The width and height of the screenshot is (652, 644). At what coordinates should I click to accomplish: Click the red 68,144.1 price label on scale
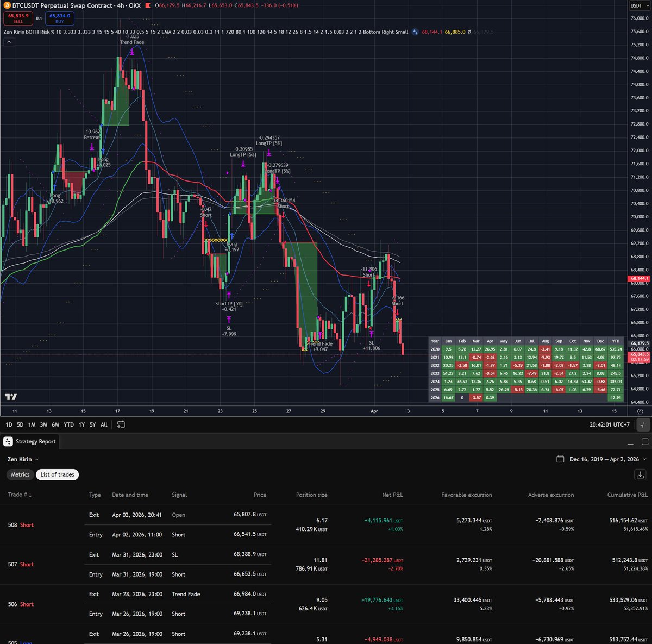[x=639, y=278]
